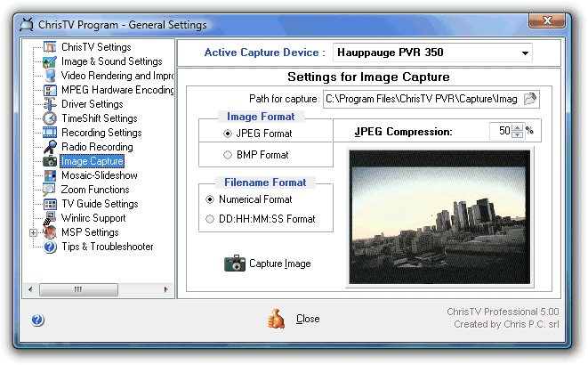Viewport: 588px width, 365px height.
Task: Choose Numerical Format filename option
Action: [210, 199]
